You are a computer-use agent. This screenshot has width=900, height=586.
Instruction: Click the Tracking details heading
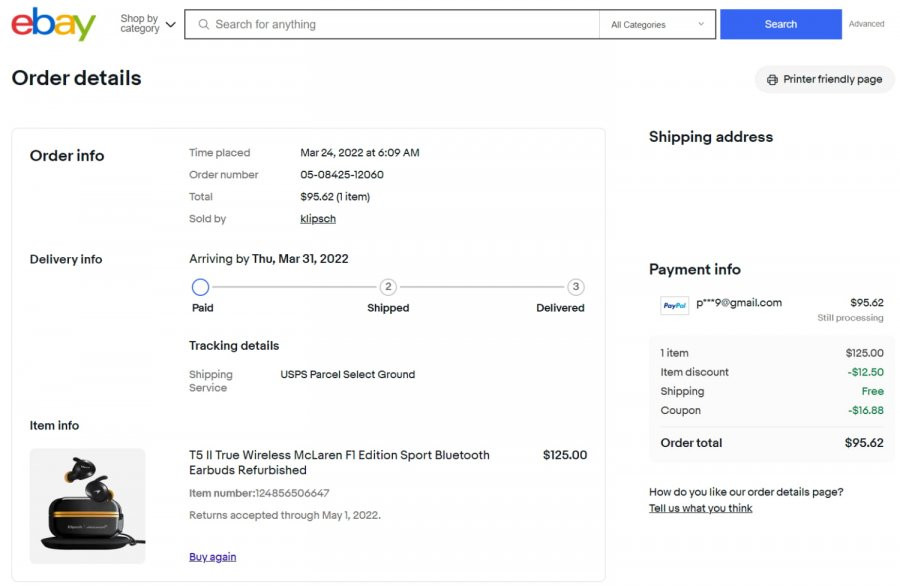[x=234, y=346]
